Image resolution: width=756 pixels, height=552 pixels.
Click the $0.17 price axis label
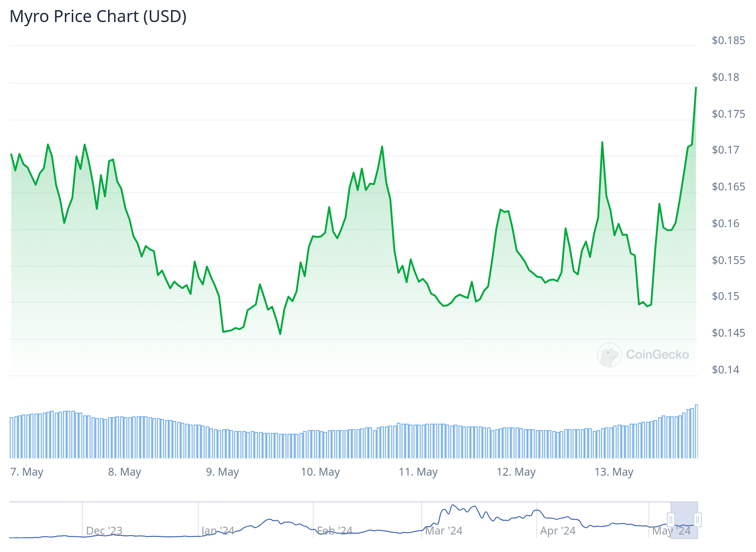tap(726, 150)
